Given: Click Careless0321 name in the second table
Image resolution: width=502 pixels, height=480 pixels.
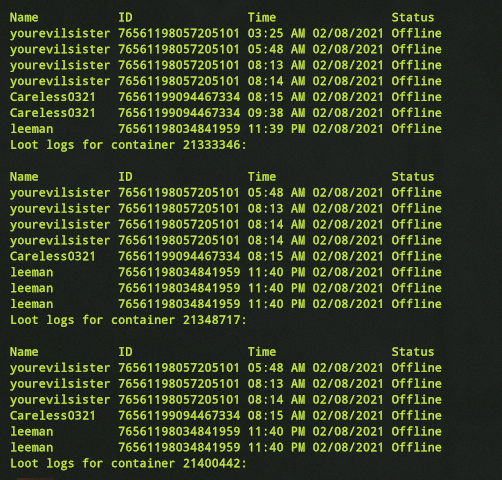Looking at the screenshot, I should coord(53,256).
